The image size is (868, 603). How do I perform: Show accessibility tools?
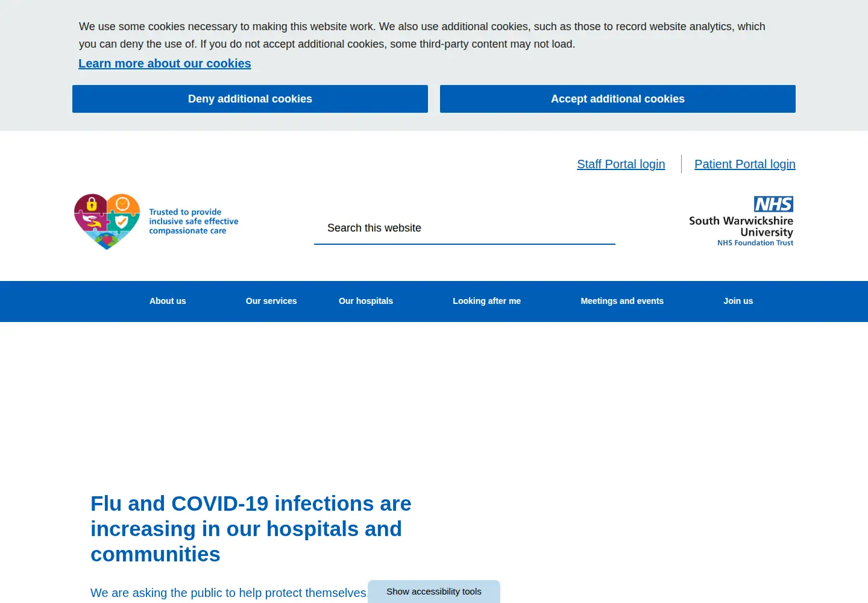click(x=434, y=592)
